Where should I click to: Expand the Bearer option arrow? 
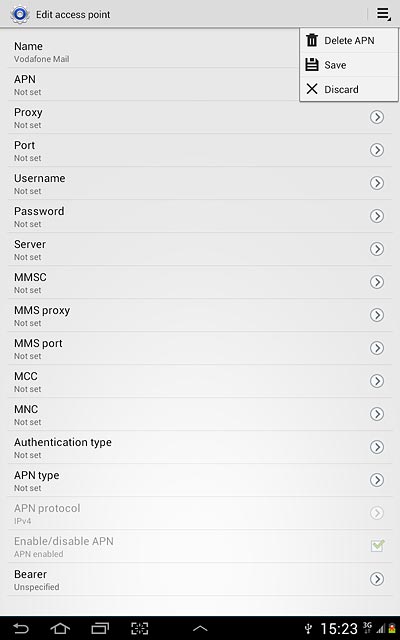point(377,579)
